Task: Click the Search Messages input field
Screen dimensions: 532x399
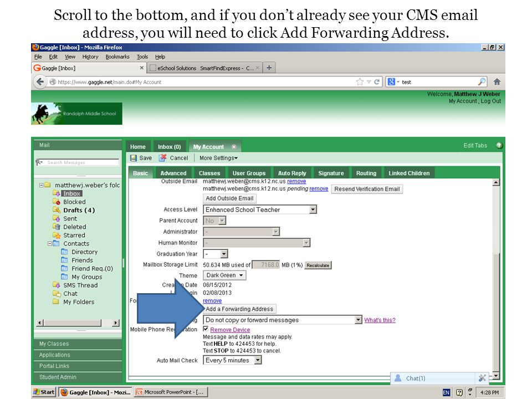Action: click(82, 162)
